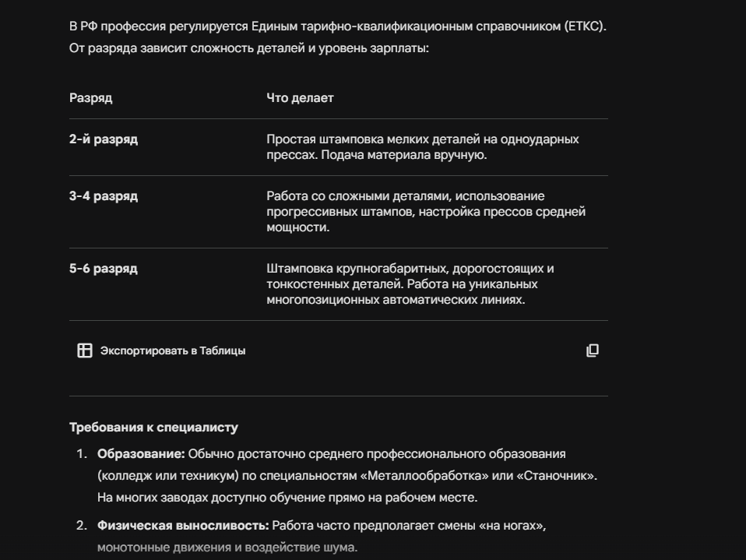Click list number 2 marker
This screenshot has width=746, height=560.
tap(82, 526)
